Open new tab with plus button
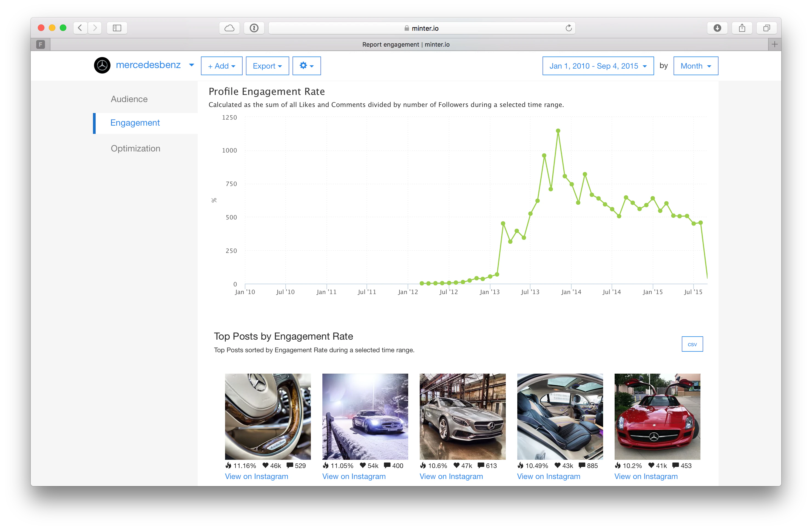Viewport: 812px width, 530px height. click(774, 44)
